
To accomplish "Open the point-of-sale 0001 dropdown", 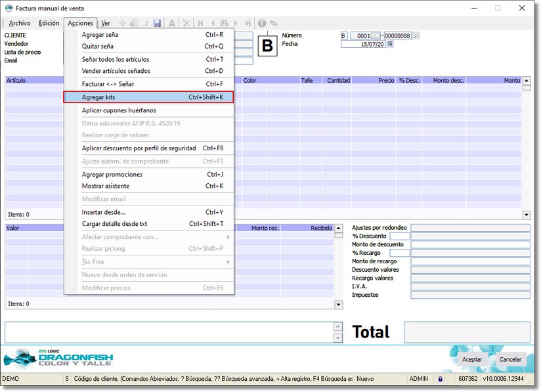I will (x=376, y=35).
